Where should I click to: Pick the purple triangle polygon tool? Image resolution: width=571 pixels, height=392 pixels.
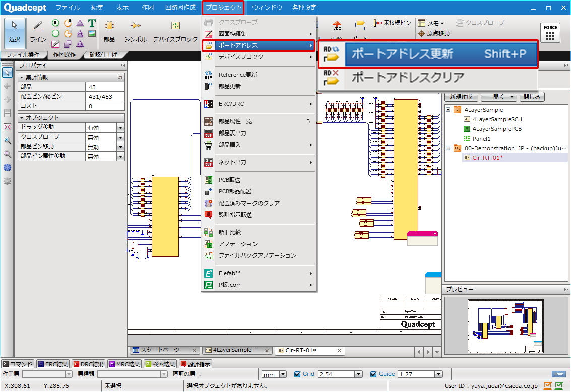click(x=80, y=23)
